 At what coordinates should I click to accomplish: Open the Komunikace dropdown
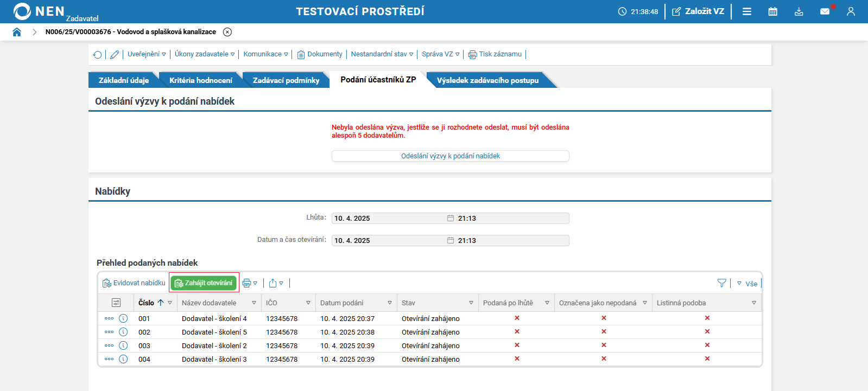(x=265, y=54)
